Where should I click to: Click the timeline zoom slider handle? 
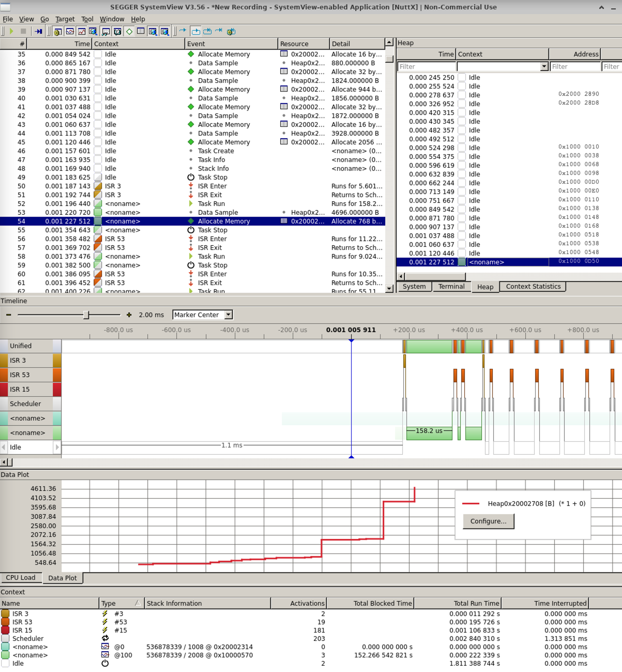coord(86,315)
